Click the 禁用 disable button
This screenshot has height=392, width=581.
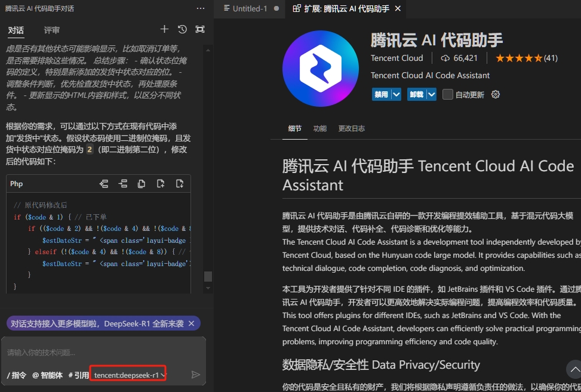[382, 94]
